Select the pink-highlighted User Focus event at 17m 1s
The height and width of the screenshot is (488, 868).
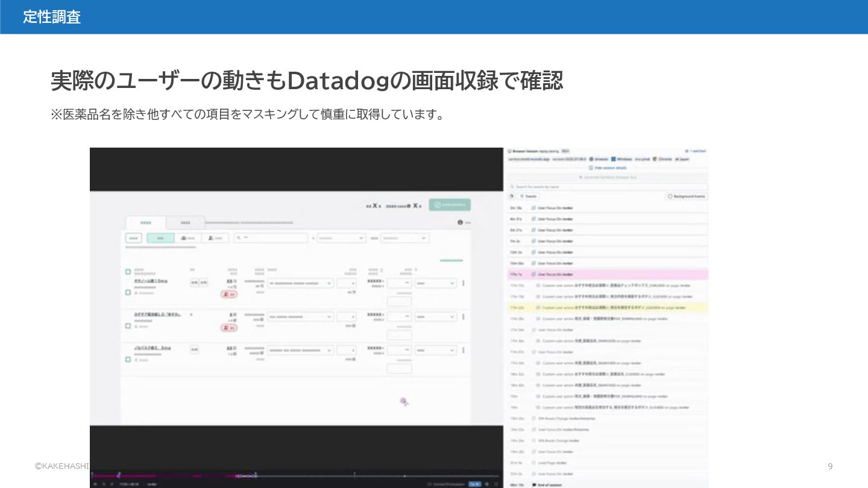coord(608,274)
